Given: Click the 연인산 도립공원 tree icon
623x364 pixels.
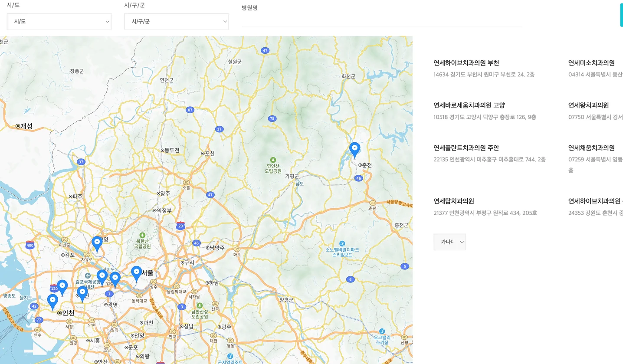Looking at the screenshot, I should pyautogui.click(x=273, y=160).
